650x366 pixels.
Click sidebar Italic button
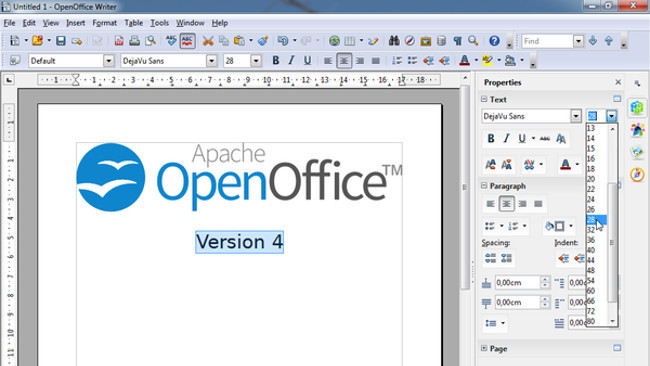(506, 138)
